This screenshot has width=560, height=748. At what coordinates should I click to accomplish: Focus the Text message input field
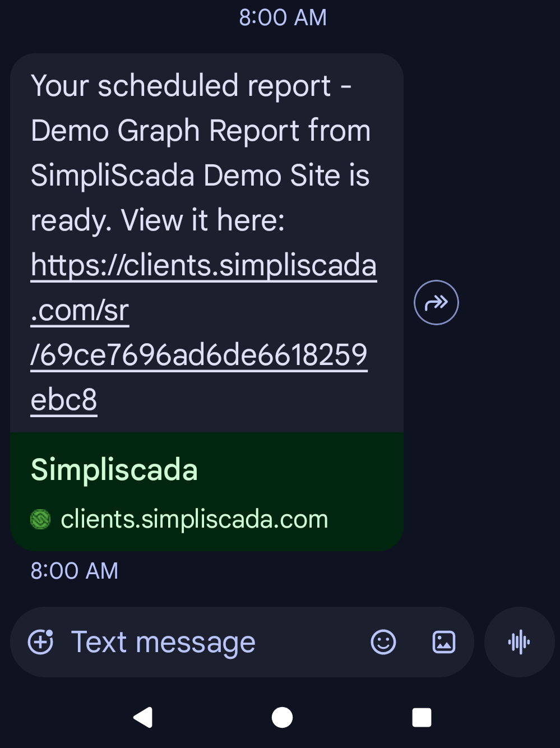pos(213,642)
